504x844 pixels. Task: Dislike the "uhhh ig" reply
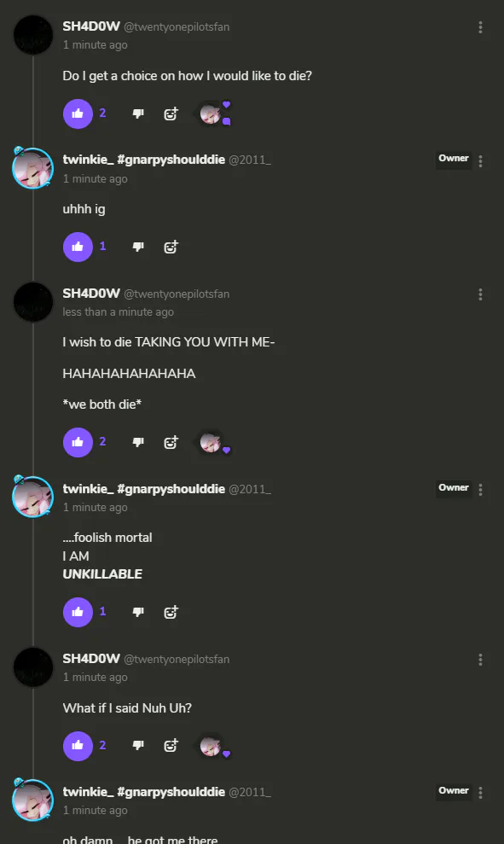coord(138,247)
